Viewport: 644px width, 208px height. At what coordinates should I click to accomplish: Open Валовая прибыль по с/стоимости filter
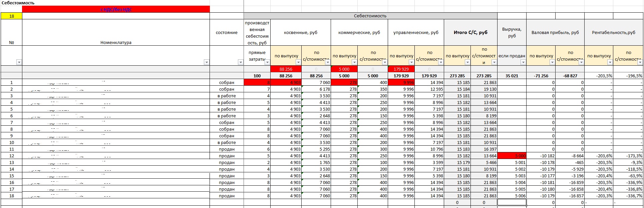[x=581, y=62]
